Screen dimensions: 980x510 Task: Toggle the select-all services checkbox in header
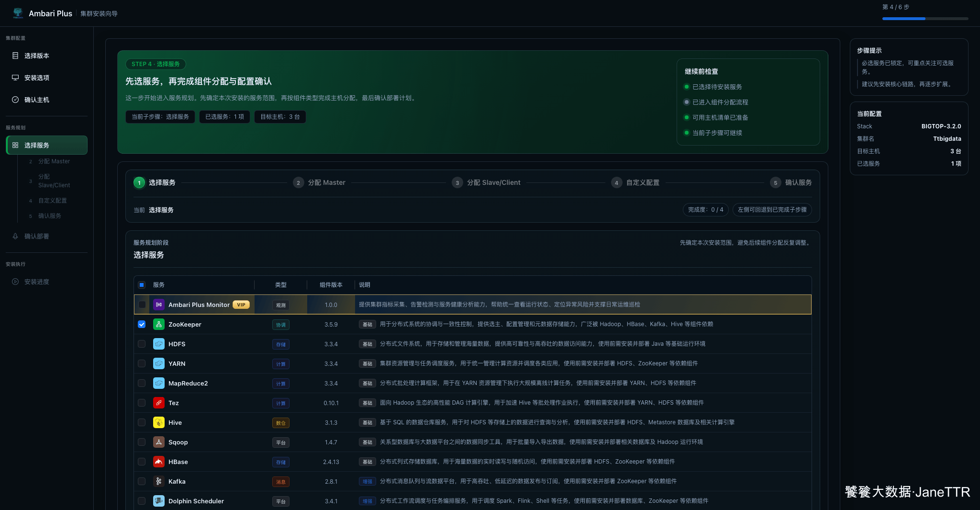[x=142, y=285]
